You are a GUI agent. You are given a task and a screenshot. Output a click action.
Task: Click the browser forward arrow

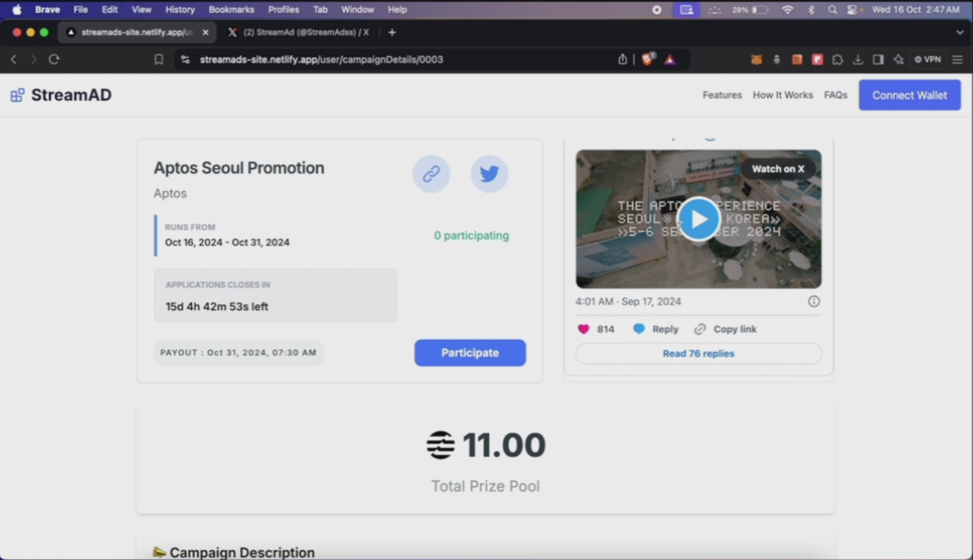pos(33,59)
